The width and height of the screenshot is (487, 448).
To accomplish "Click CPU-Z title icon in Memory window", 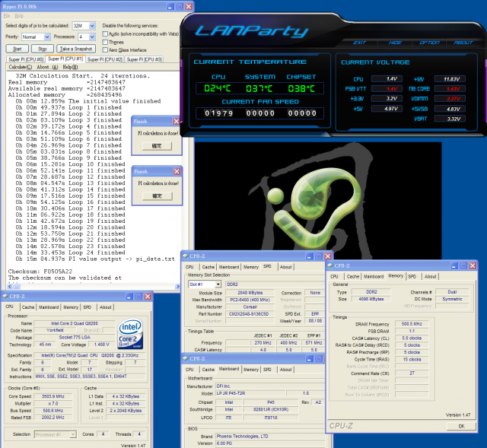I will (331, 265).
